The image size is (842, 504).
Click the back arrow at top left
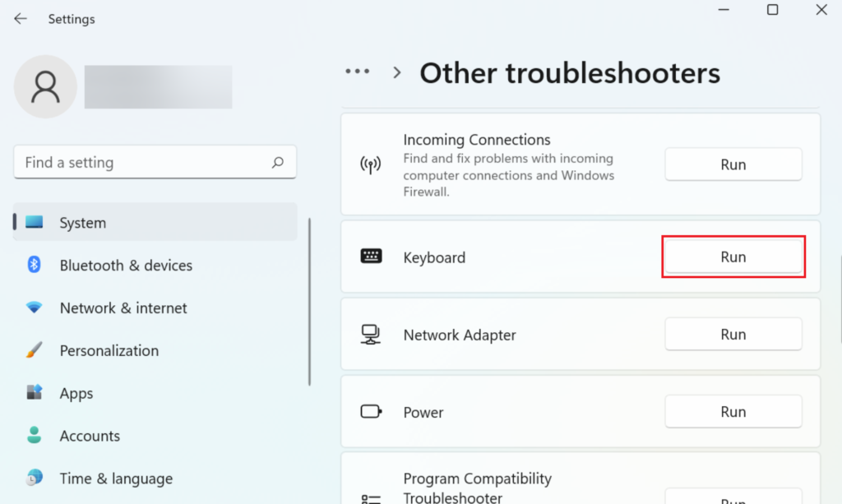(x=20, y=18)
